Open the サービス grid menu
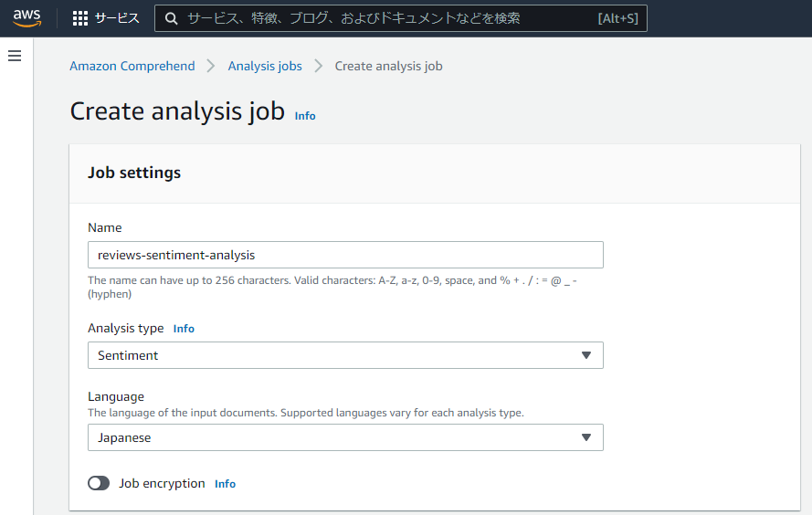This screenshot has width=812, height=515. pyautogui.click(x=80, y=18)
